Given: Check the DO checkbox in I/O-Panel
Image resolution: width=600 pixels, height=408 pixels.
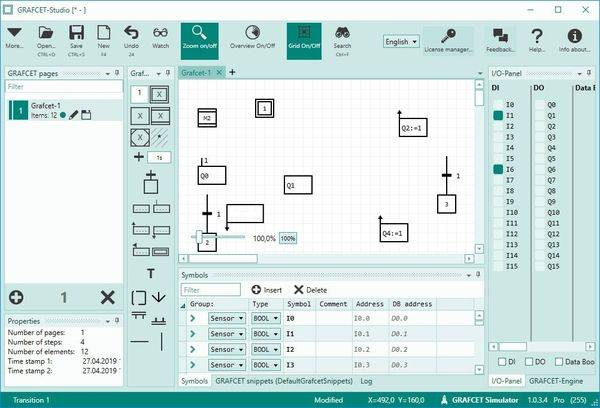Looking at the screenshot, I should pyautogui.click(x=529, y=362).
